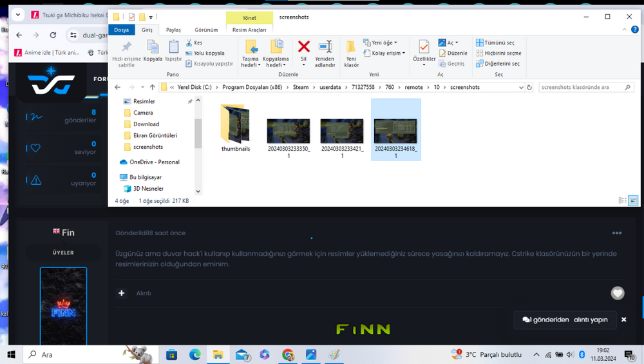Select the 20240303233350_1 screenshot thumbnail
Viewport: 644px width, 364px height.
pyautogui.click(x=289, y=131)
